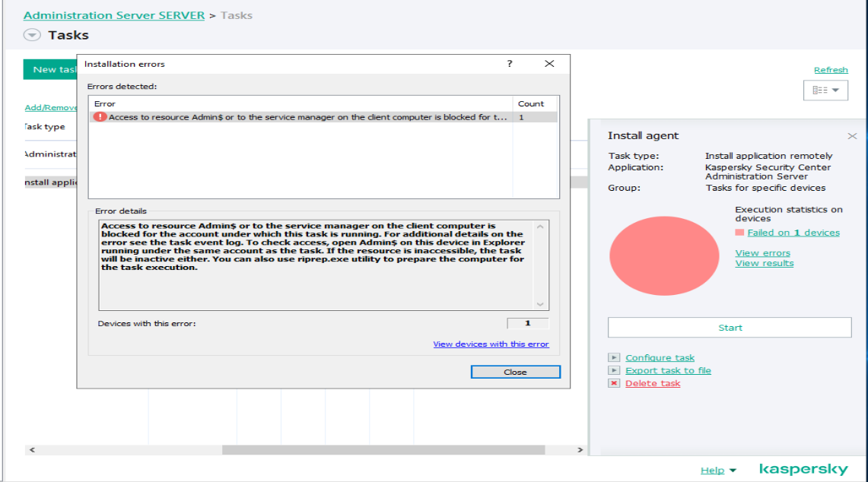The image size is (868, 482).
Task: Click the red pie chart of execution statistics
Action: (x=663, y=255)
